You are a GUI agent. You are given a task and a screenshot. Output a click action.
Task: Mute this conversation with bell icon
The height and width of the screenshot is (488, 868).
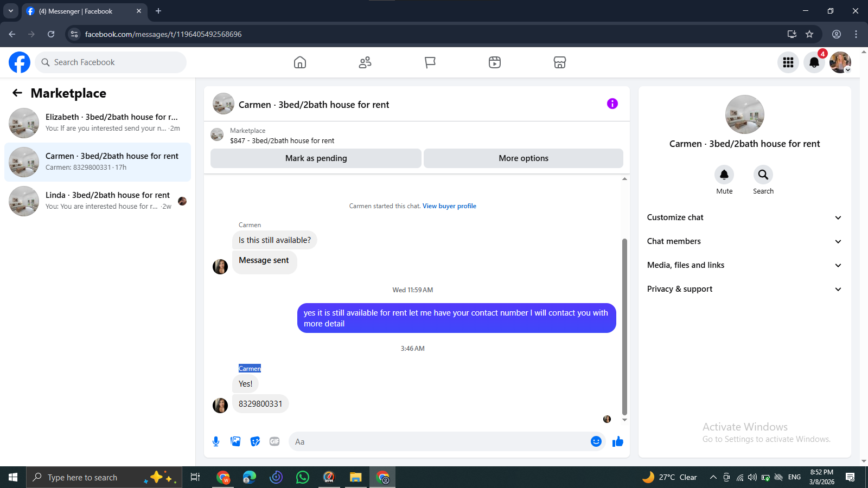pos(724,175)
